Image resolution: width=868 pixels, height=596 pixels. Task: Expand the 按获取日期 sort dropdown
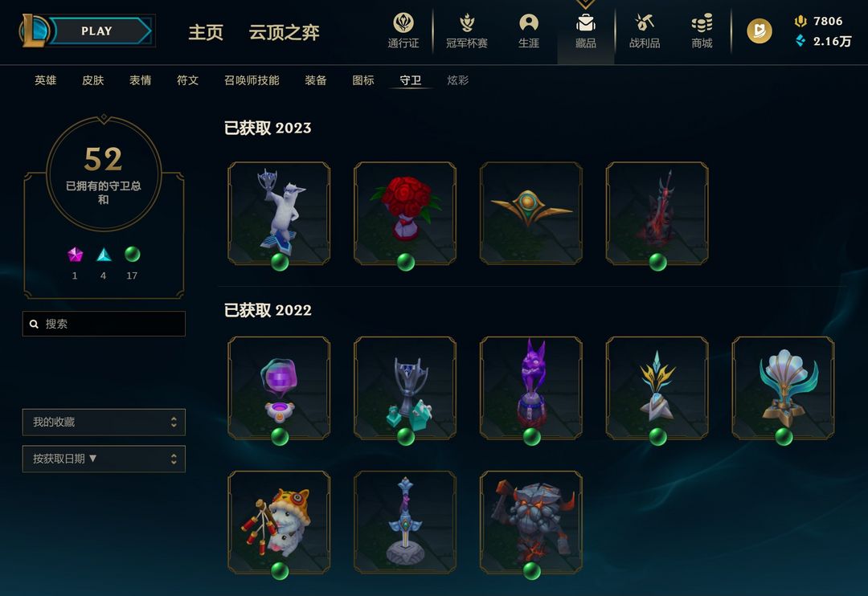104,459
